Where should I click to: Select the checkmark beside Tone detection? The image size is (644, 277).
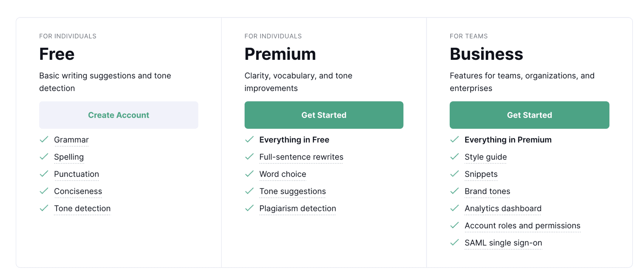[x=44, y=208]
